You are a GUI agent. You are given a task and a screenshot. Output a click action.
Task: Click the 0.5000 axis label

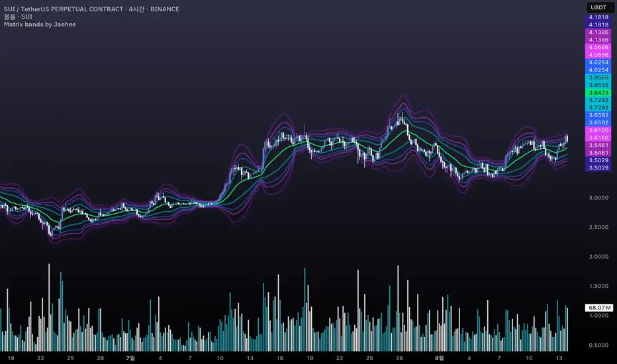tap(598, 345)
